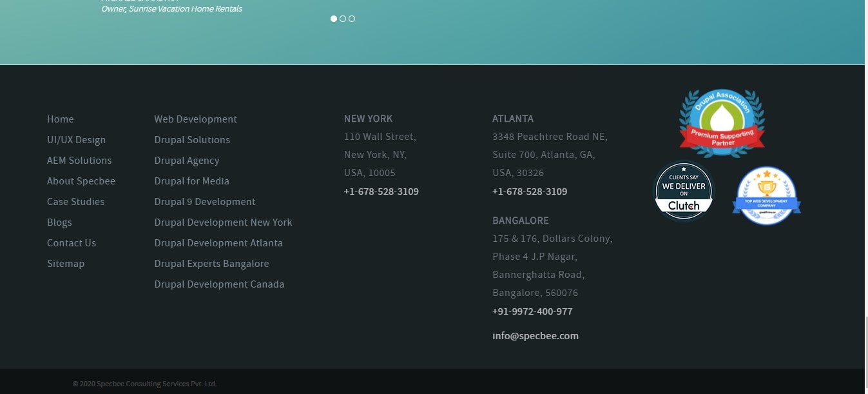Select the '110 Wall Street,' address line
The width and height of the screenshot is (868, 394).
(380, 137)
